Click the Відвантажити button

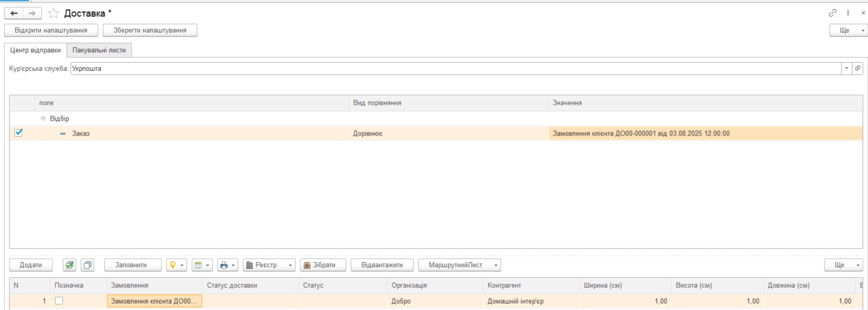[382, 265]
